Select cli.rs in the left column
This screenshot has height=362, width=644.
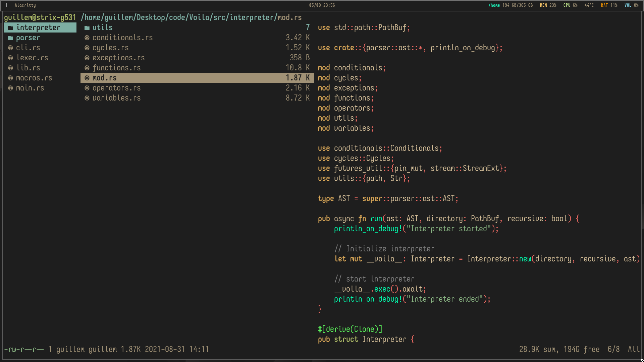pyautogui.click(x=28, y=48)
